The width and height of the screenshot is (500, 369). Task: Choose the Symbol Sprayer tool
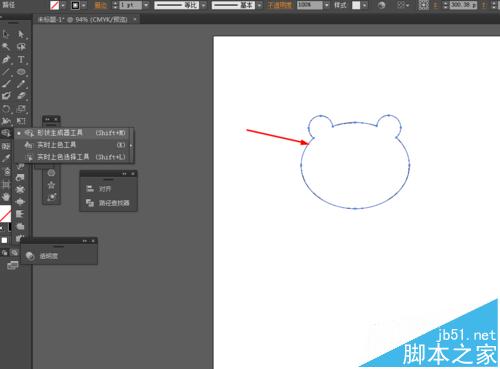[6, 171]
